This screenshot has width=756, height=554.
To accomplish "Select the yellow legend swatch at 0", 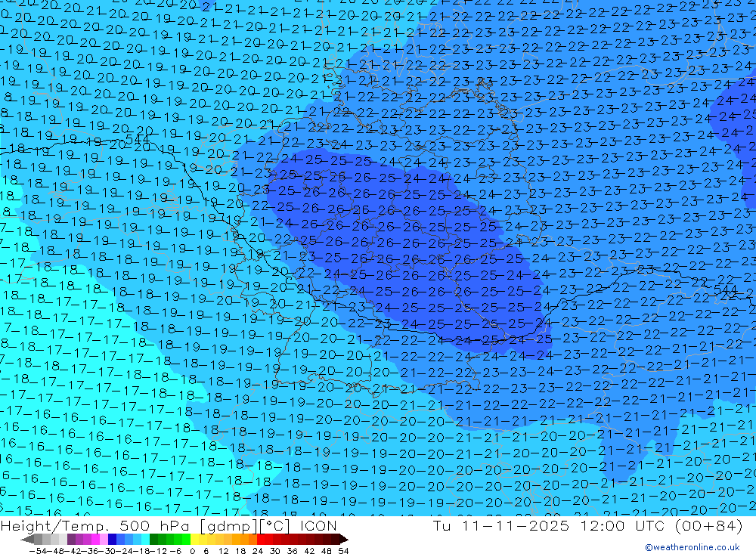I will [x=195, y=539].
